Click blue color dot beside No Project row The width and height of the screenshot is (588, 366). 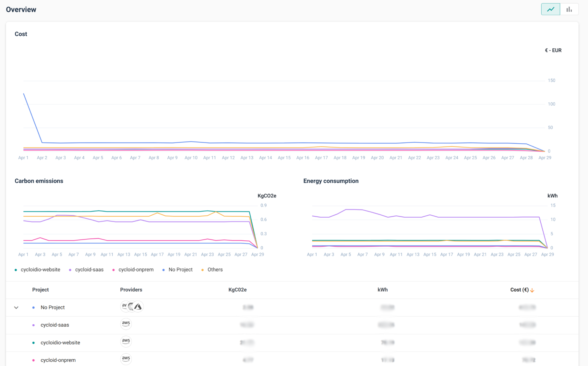pyautogui.click(x=34, y=307)
